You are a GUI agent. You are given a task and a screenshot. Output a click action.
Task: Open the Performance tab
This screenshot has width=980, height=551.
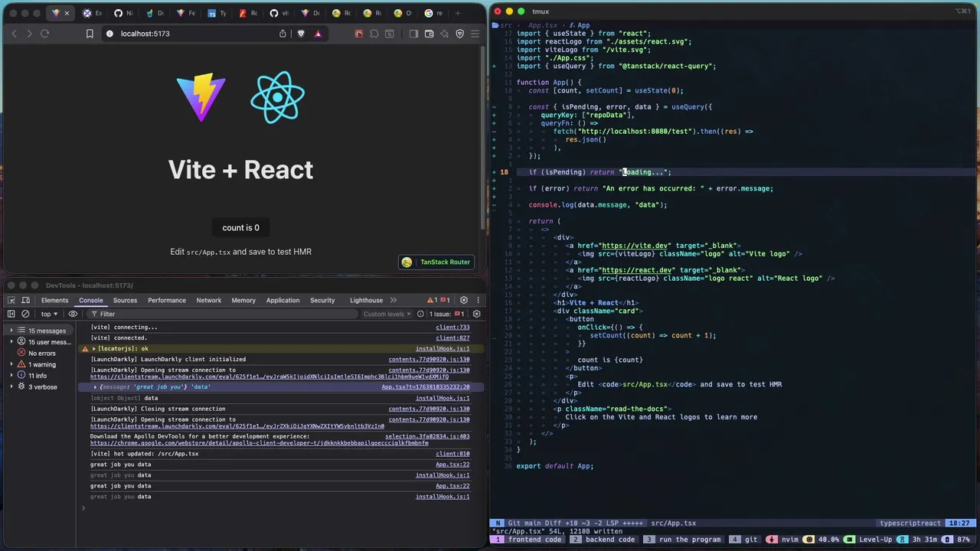pos(167,300)
